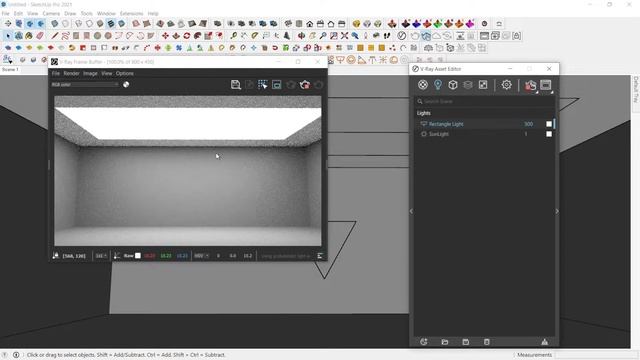The height and width of the screenshot is (360, 640).
Task: Toggle the Raw white square in Frame Buffer status bar
Action: (138, 256)
